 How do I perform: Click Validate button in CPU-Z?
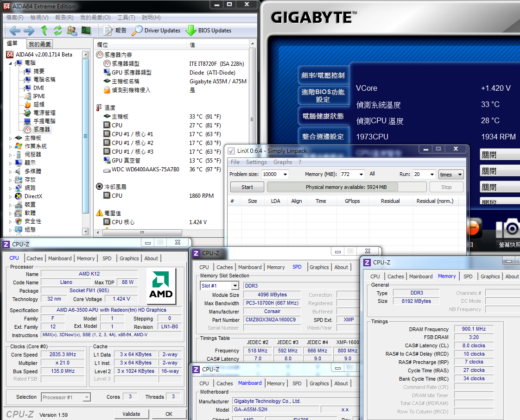click(131, 414)
